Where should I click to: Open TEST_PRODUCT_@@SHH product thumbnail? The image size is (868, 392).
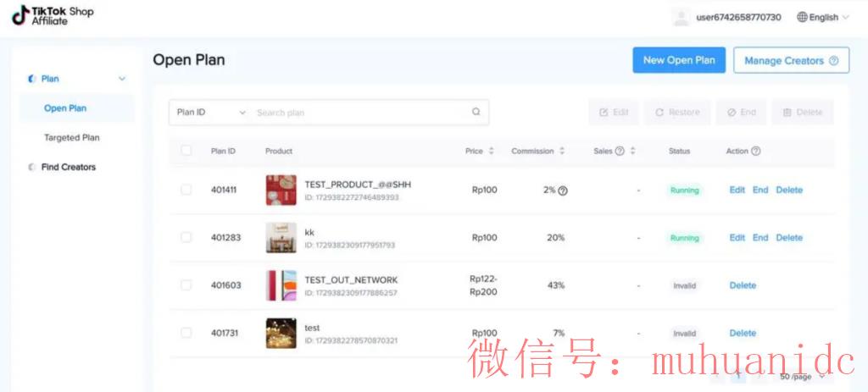point(281,190)
